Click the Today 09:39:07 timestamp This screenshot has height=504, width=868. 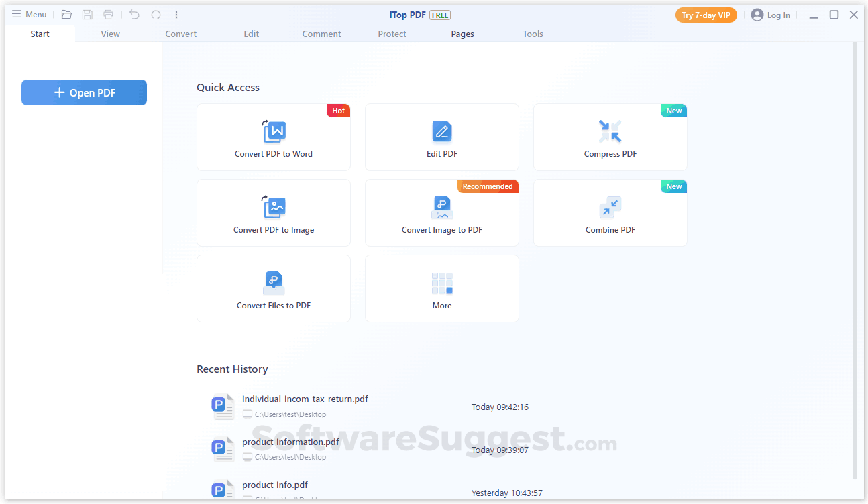point(500,450)
